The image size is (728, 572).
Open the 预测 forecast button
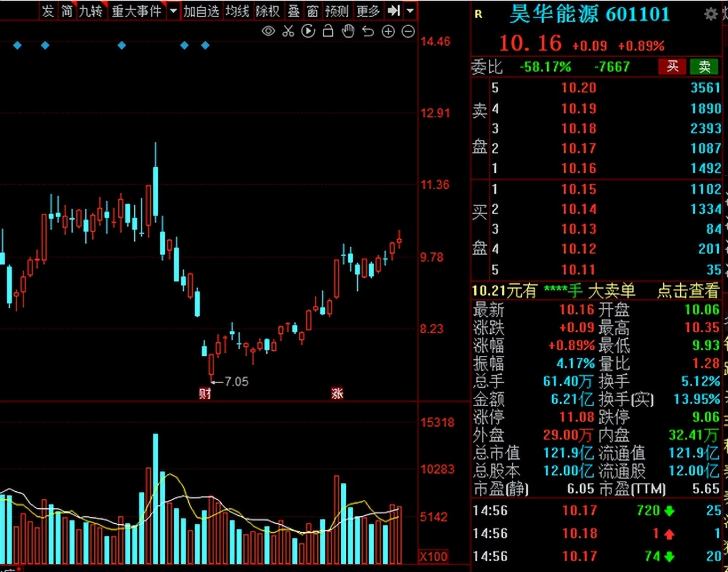pyautogui.click(x=337, y=11)
